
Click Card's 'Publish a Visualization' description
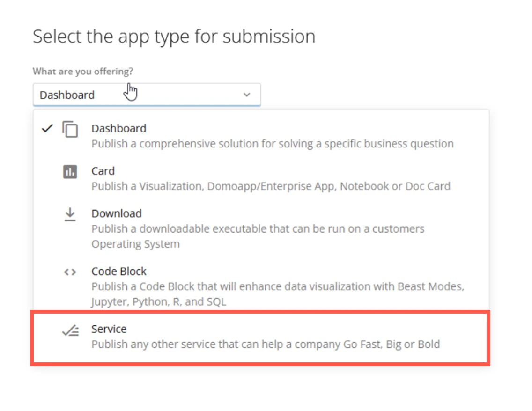pyautogui.click(x=271, y=186)
